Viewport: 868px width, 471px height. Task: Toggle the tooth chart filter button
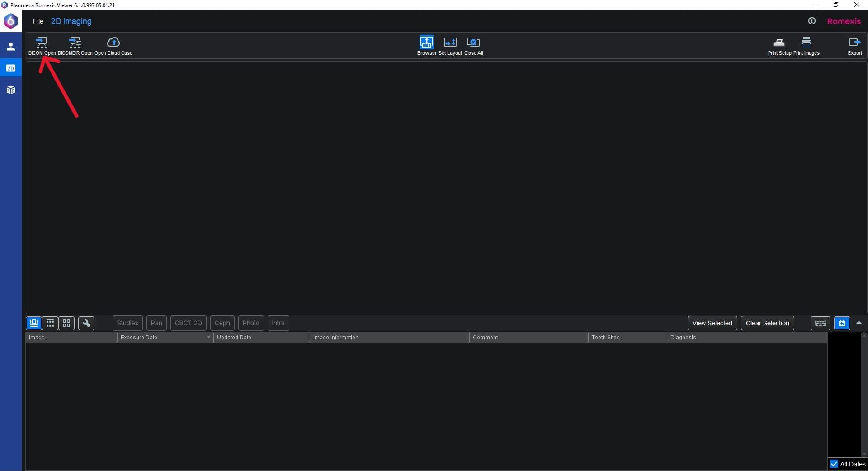point(820,323)
